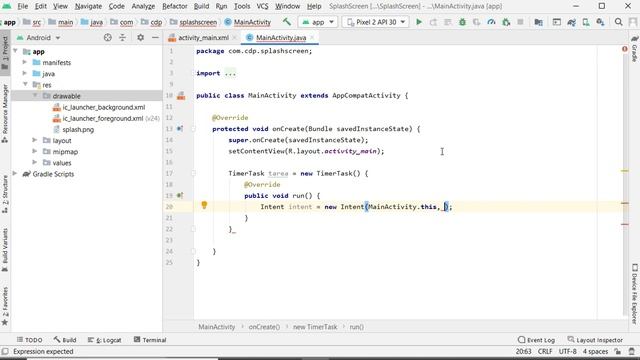Open the app run configuration dropdown

pos(318,22)
